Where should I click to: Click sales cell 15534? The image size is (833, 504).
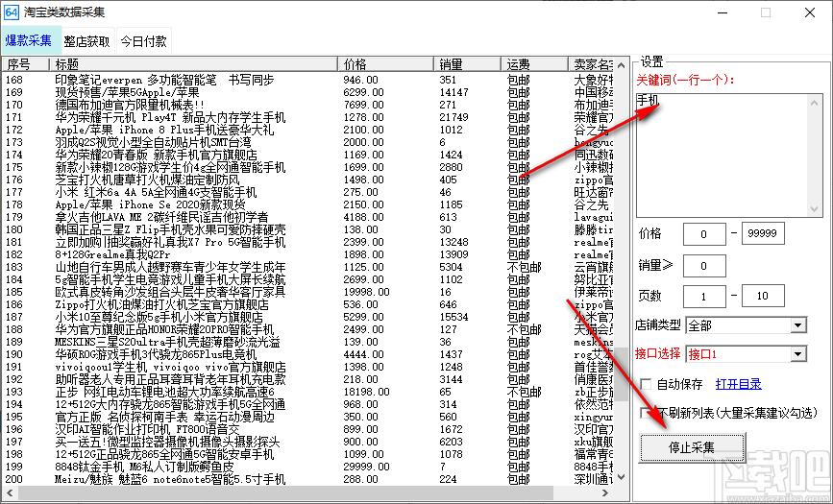click(x=453, y=317)
